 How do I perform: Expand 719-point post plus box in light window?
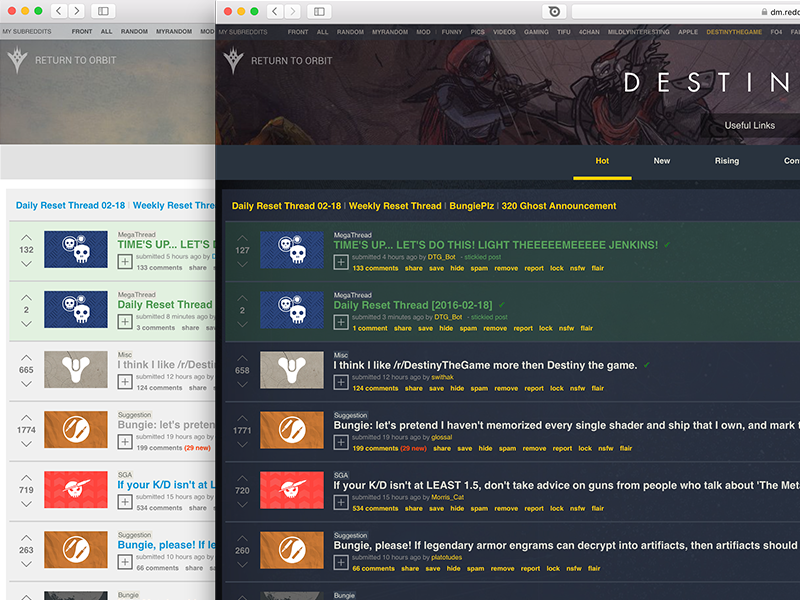(125, 502)
